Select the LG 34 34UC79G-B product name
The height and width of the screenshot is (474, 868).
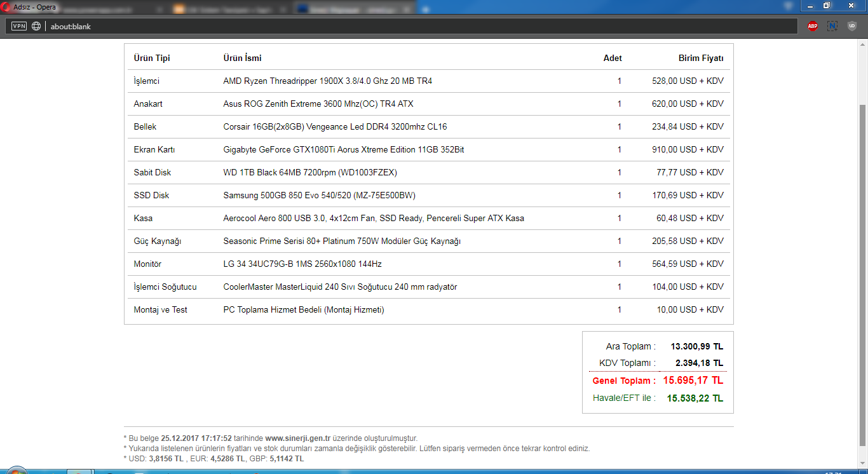tap(302, 264)
